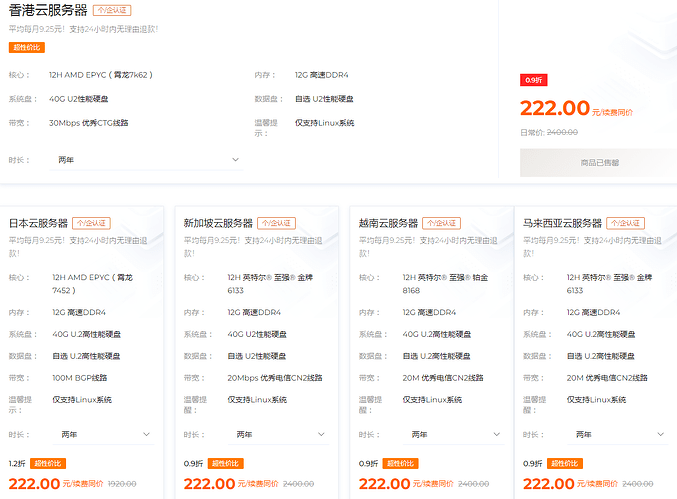This screenshot has height=499, width=677.
Task: Click the 马来西亚云服务器 title
Action: click(562, 223)
